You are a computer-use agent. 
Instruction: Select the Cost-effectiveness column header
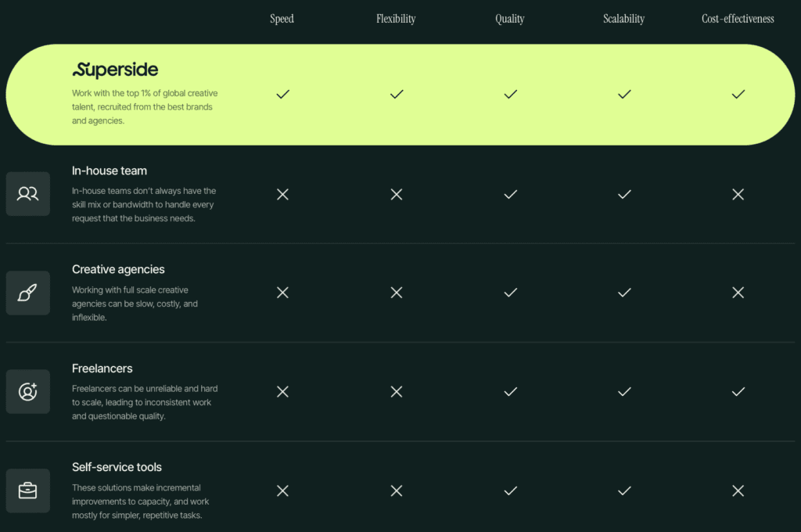pos(738,19)
